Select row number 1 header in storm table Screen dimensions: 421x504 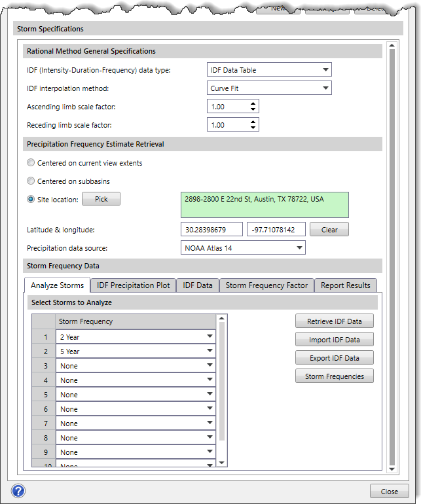[44, 337]
